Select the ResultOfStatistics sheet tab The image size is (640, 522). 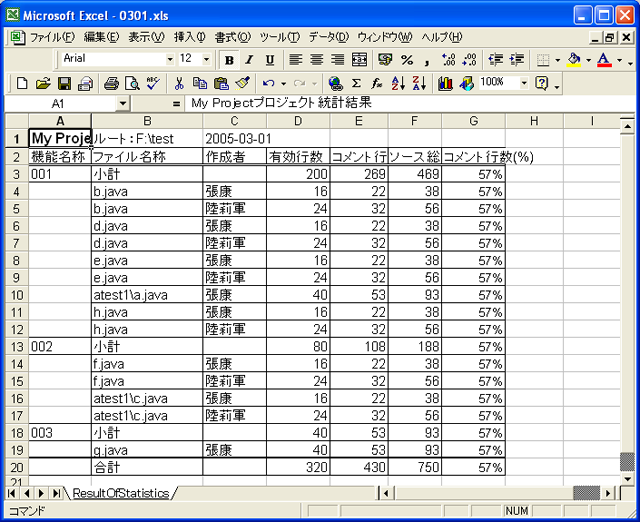pos(120,493)
